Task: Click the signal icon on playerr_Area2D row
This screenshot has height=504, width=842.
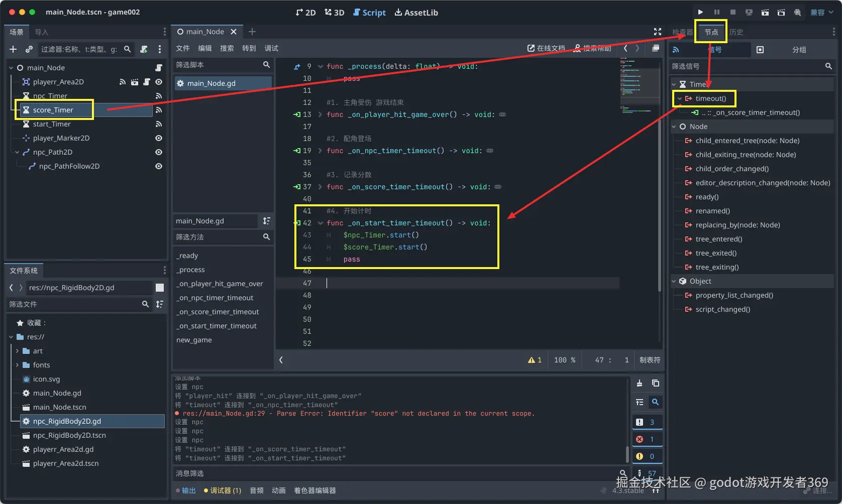Action: click(123, 82)
